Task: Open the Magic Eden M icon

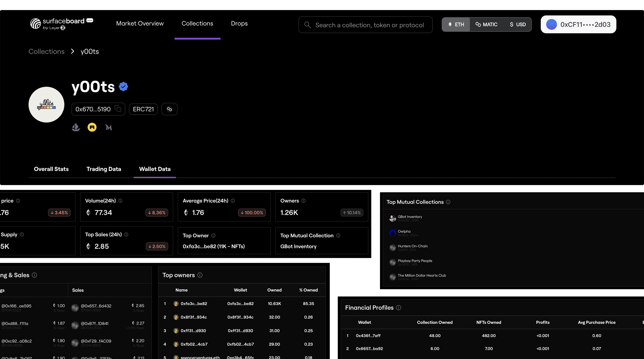Action: (x=109, y=127)
